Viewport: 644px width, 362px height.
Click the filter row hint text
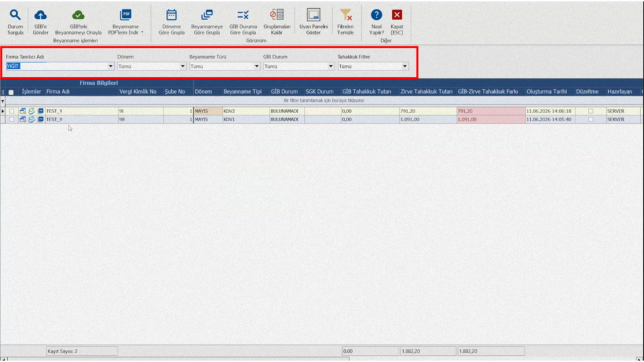[324, 101]
